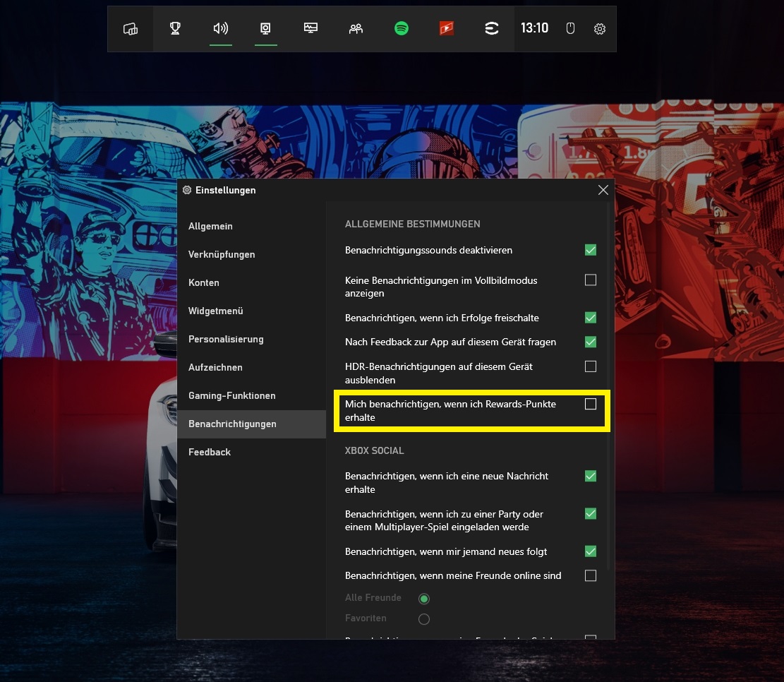Open the Capture widget icon
This screenshot has height=682, width=784.
point(265,28)
